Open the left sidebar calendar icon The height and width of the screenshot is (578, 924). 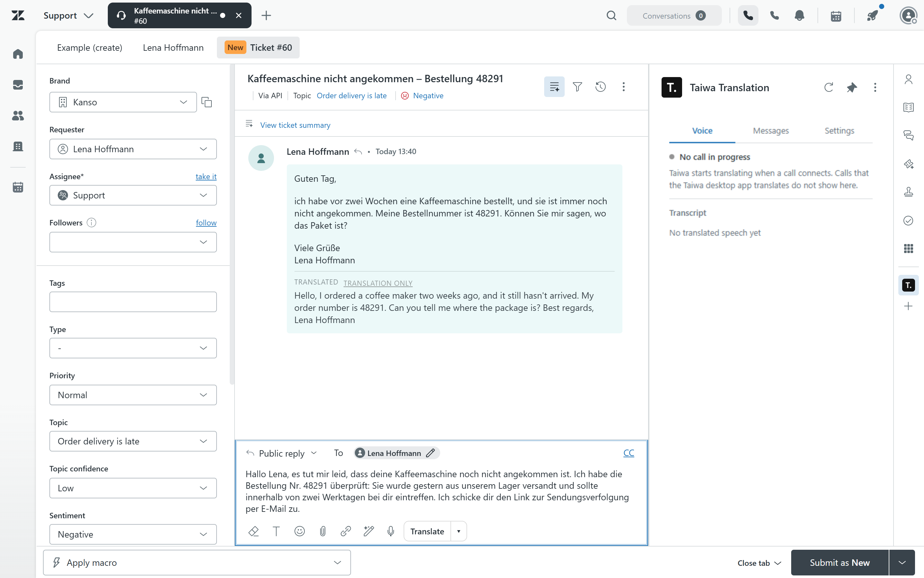[18, 187]
